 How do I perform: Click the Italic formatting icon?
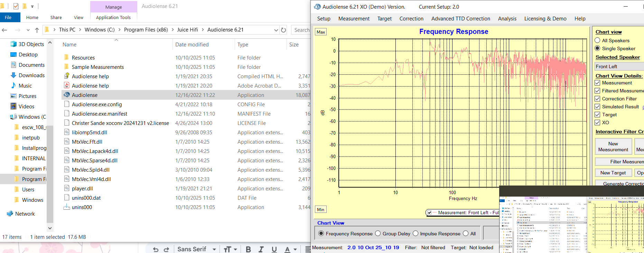pos(261,249)
